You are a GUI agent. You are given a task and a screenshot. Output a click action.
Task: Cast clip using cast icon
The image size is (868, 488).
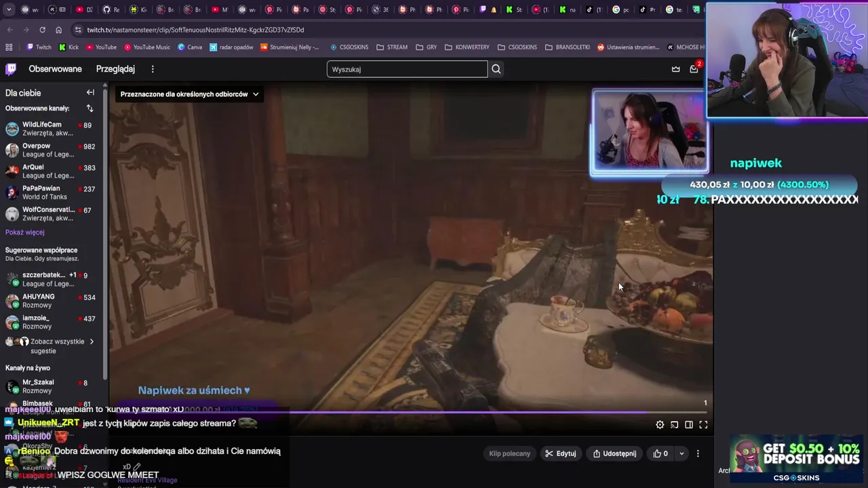pos(674,425)
